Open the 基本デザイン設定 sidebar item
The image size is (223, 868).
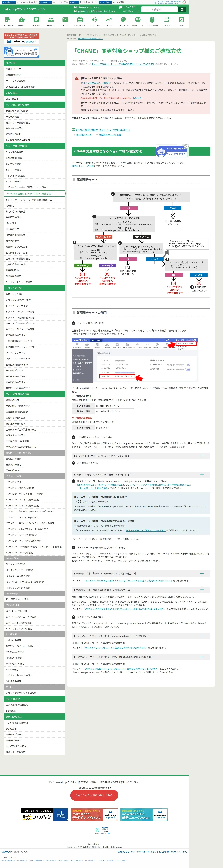point(34,294)
